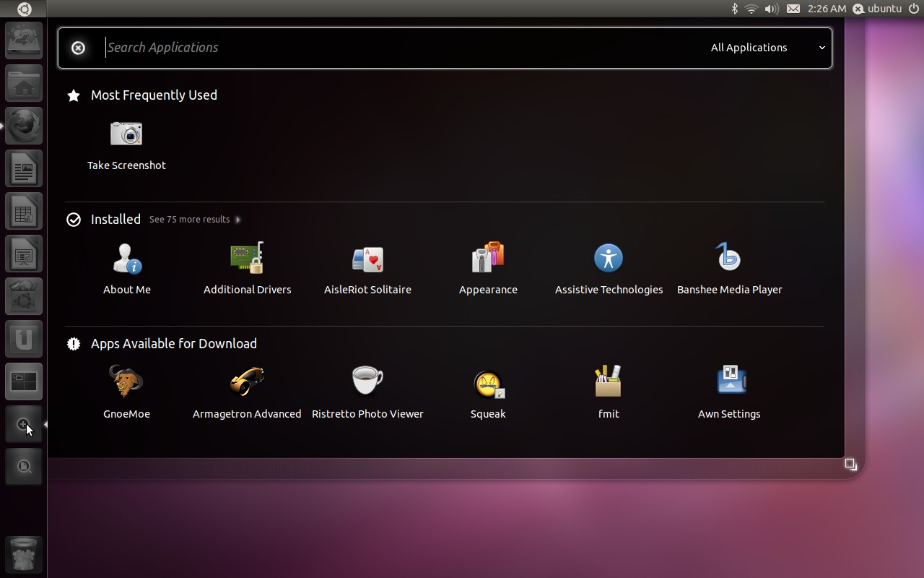Open the Home Folder launcher icon
The width and height of the screenshot is (924, 578).
(24, 83)
